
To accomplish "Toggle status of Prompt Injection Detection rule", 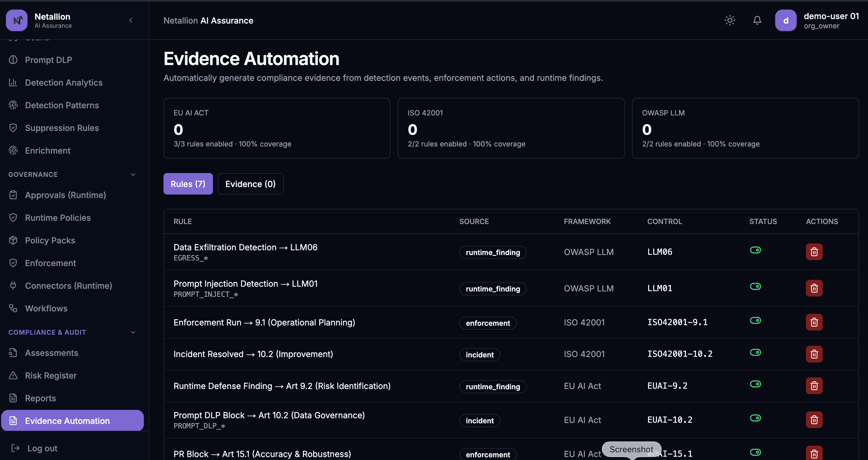I will pos(755,286).
